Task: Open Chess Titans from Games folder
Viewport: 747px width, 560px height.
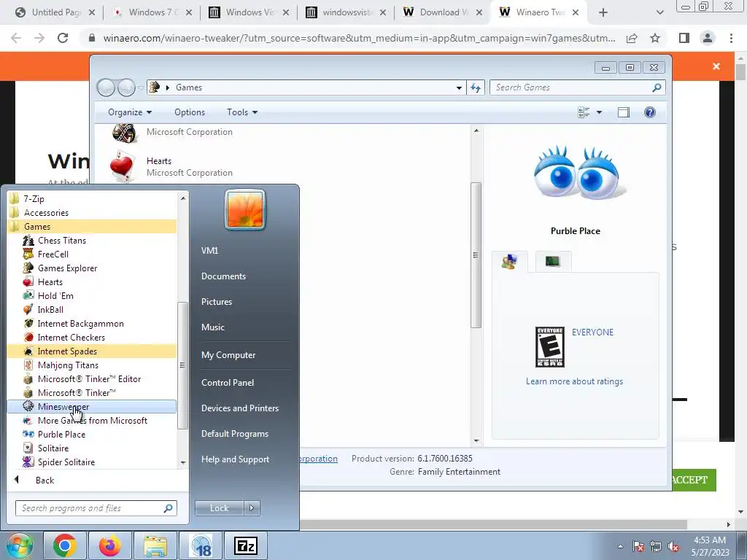Action: [x=61, y=241]
